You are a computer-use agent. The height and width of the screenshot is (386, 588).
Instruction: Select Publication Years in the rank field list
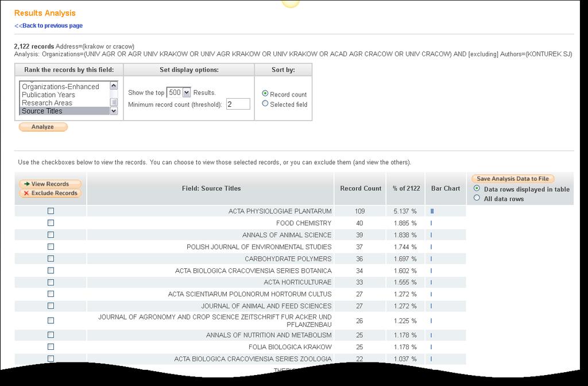[x=48, y=95]
